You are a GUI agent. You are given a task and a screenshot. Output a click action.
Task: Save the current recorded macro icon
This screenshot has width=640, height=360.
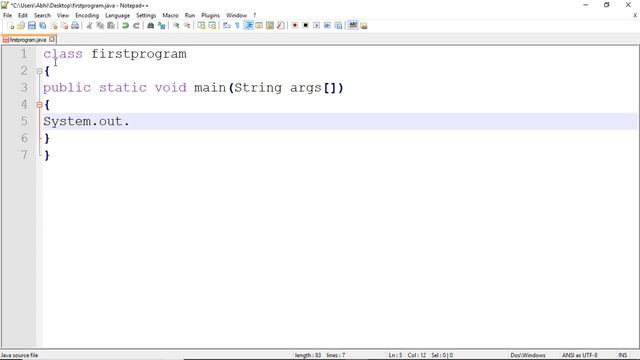(x=338, y=26)
